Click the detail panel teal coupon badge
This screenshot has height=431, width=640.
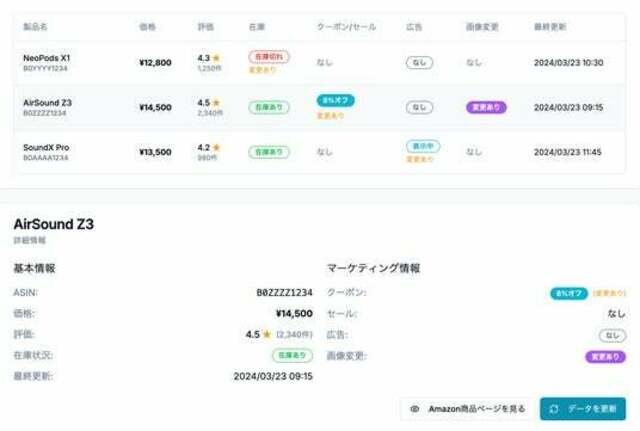[x=569, y=293]
